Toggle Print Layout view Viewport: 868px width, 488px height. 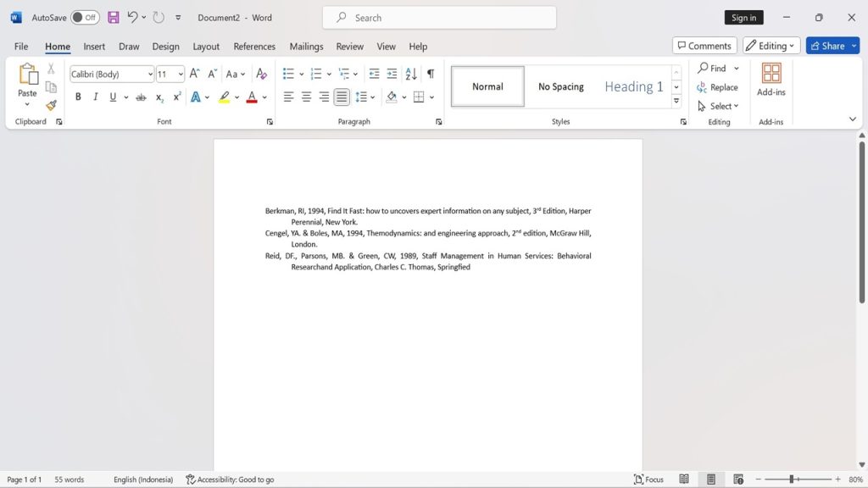pyautogui.click(x=711, y=480)
